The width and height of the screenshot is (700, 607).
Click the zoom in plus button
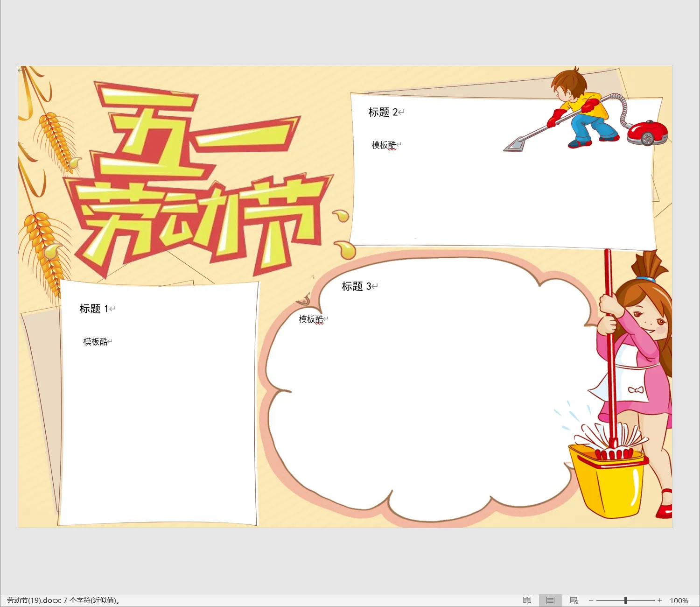[659, 600]
